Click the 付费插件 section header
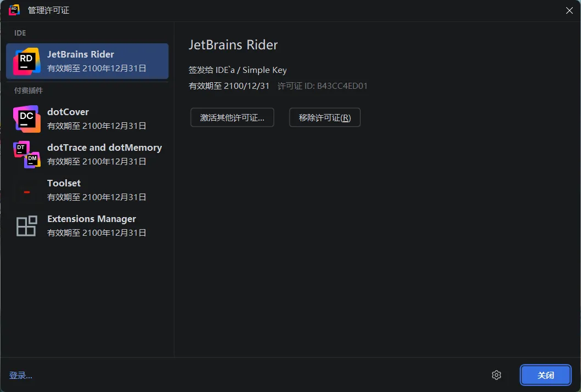 tap(27, 90)
